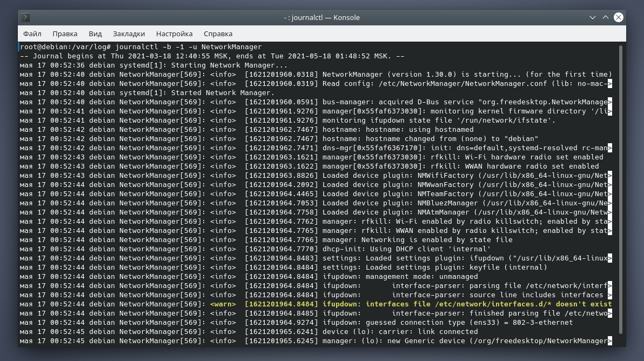Click the terminal's vertical scrollbar
The height and width of the screenshot is (361, 644).
point(621,189)
